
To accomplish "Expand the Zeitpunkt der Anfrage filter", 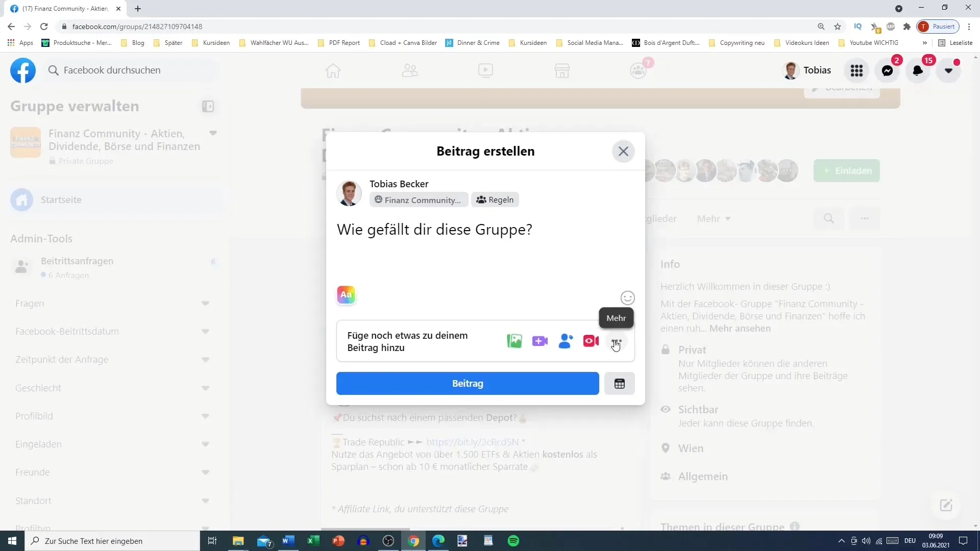I will tap(205, 360).
